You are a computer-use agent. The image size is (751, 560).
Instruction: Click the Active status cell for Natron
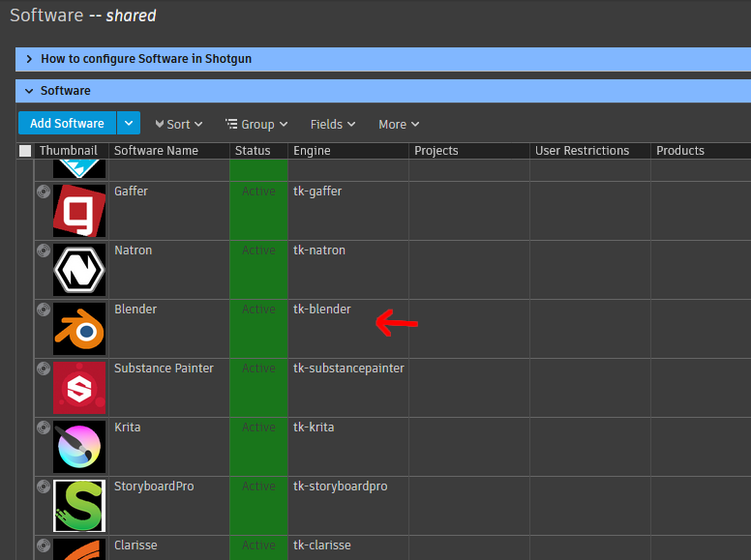coord(258,270)
